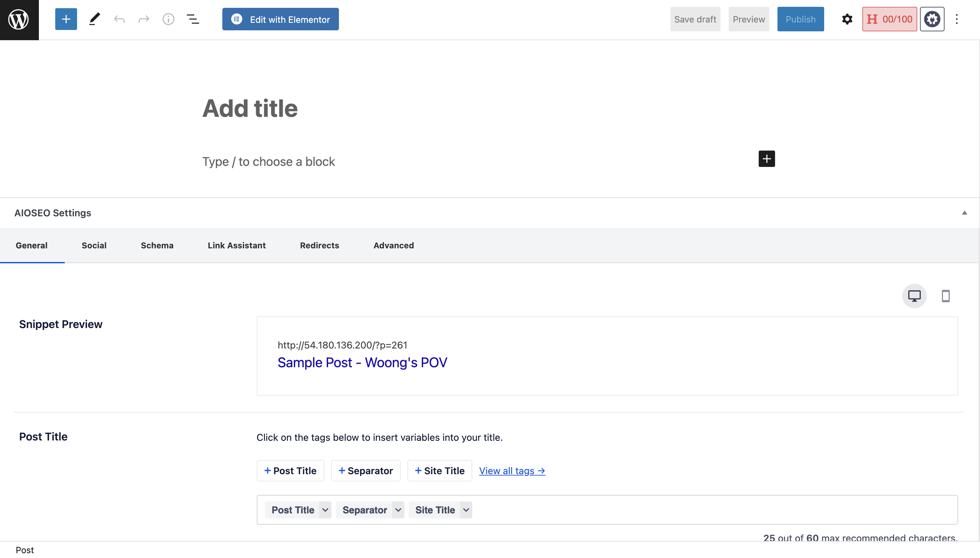Screen dimensions: 980x558
Task: Collapse the AIOSEO Settings panel
Action: point(964,213)
